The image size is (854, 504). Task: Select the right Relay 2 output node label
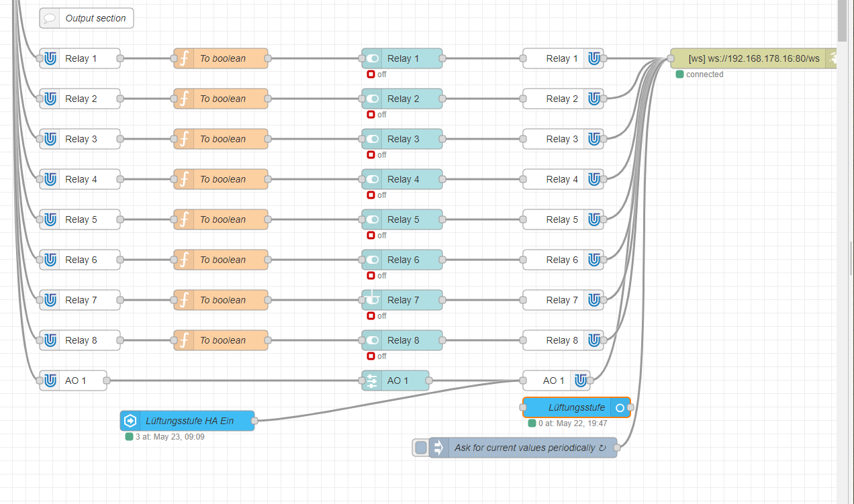tap(562, 99)
